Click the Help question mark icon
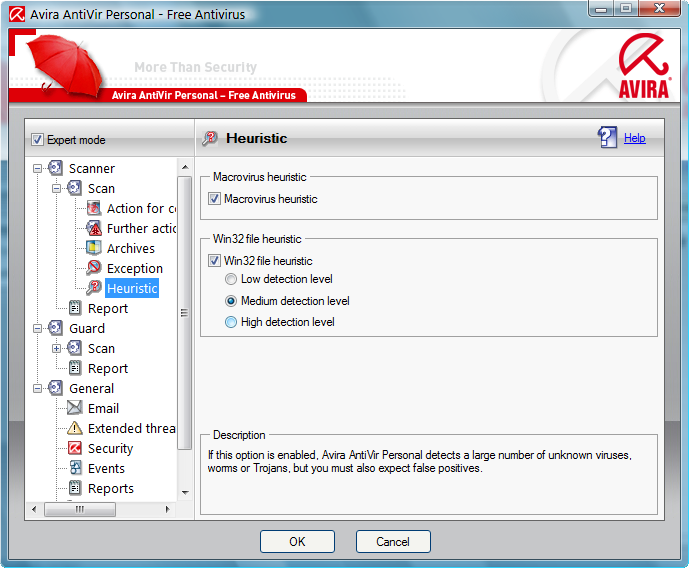This screenshot has width=689, height=568. (x=607, y=137)
